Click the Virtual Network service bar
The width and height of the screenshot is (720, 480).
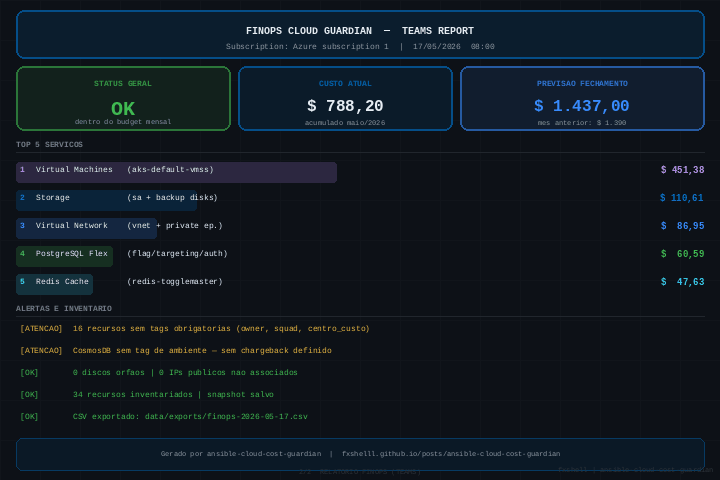(x=86, y=228)
